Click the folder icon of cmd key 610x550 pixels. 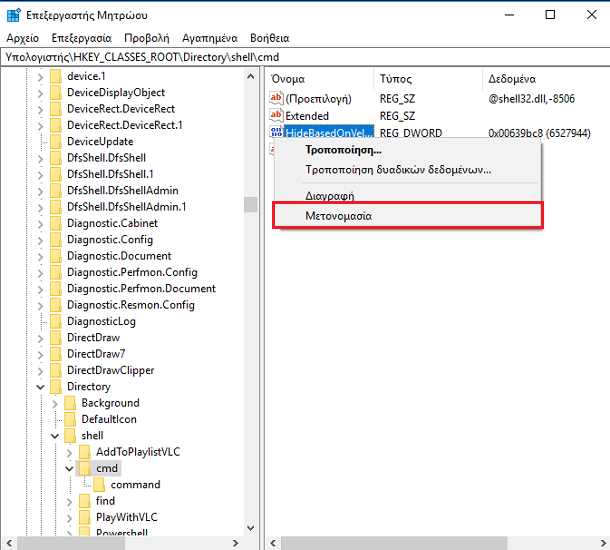click(x=84, y=468)
